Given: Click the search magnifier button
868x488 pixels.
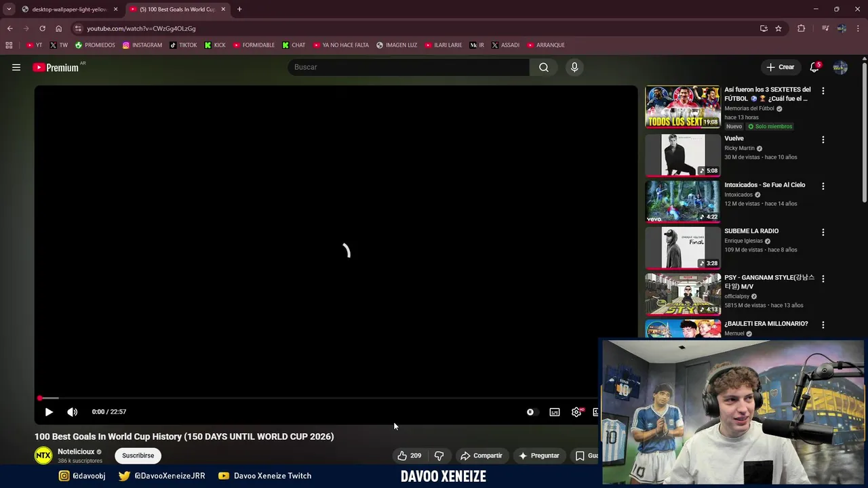Looking at the screenshot, I should coord(544,67).
